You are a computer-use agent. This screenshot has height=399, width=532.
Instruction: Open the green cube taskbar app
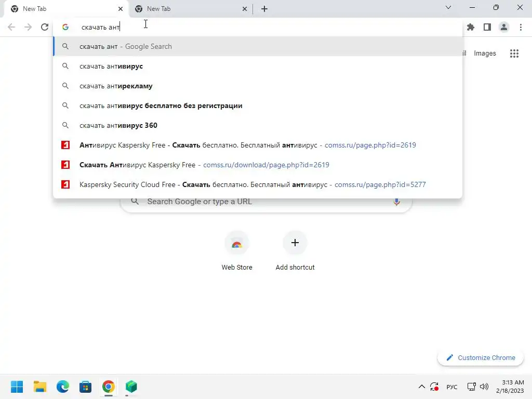(131, 387)
